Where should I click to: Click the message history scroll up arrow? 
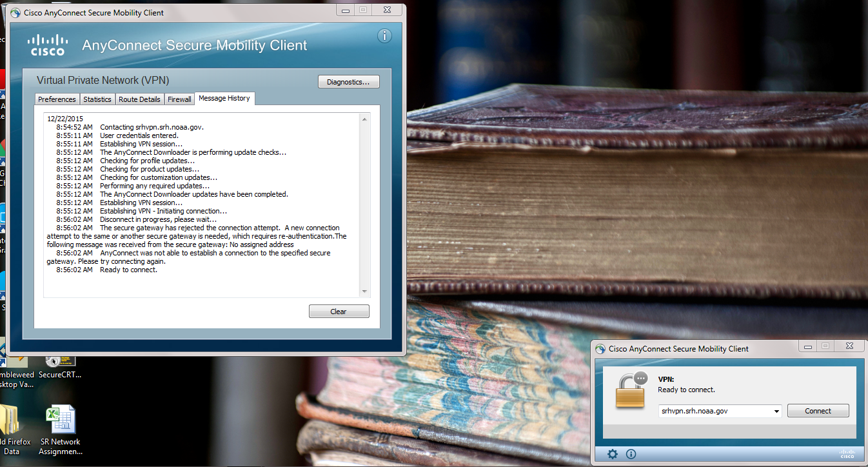365,119
